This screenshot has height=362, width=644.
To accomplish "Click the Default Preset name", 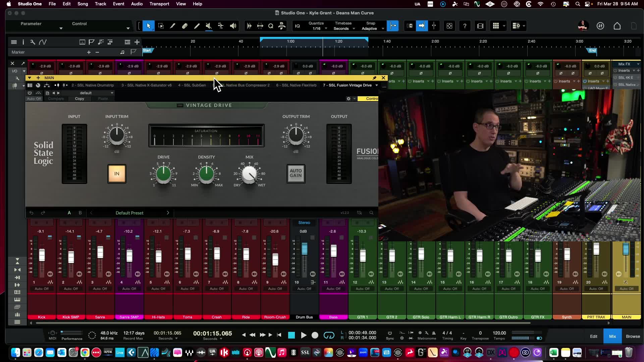I will click(129, 213).
